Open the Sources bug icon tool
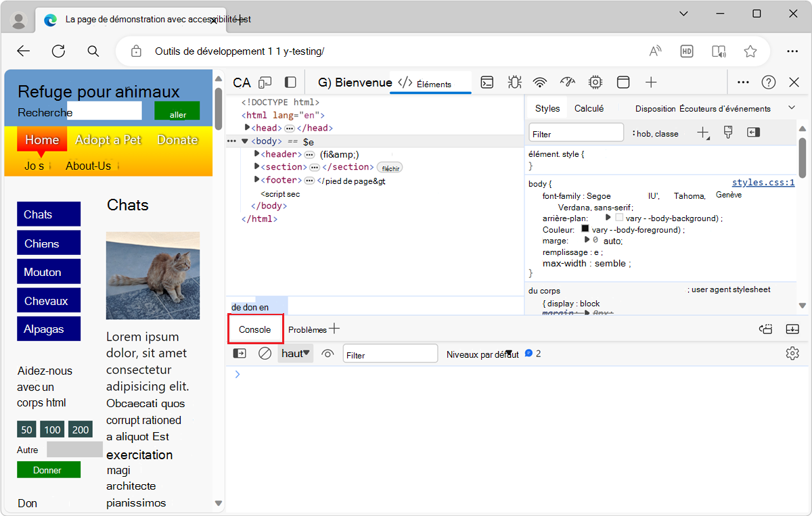Image resolution: width=812 pixels, height=516 pixels. click(x=514, y=83)
